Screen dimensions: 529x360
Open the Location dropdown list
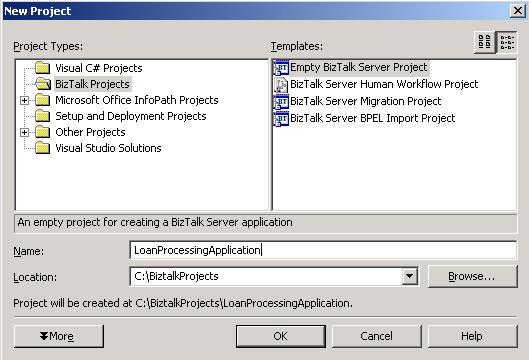click(x=410, y=276)
